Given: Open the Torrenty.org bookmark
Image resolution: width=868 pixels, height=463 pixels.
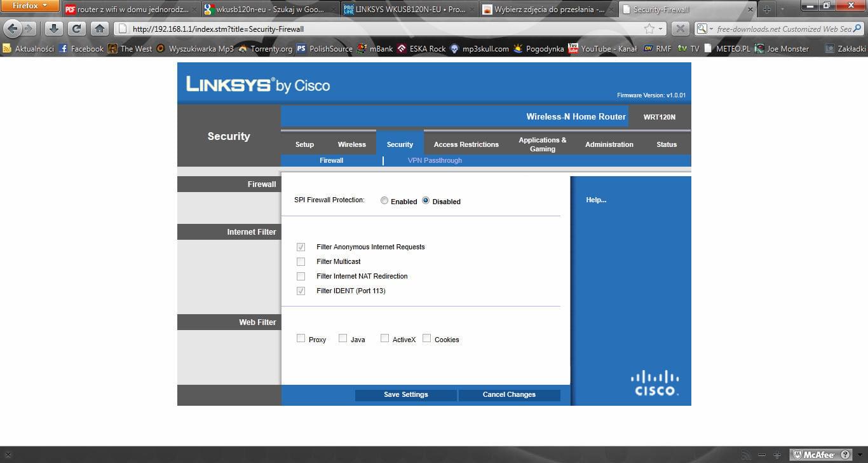Looking at the screenshot, I should pos(265,48).
